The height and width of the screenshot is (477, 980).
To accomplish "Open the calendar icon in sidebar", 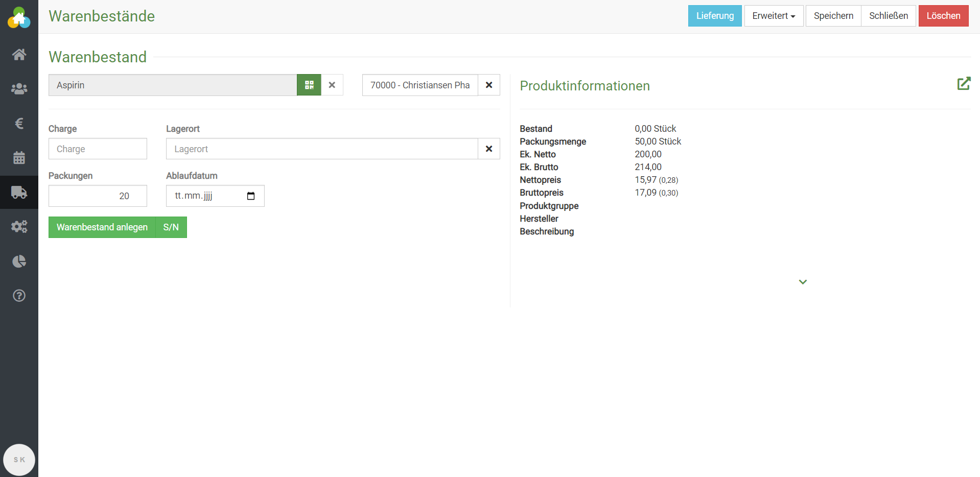I will tap(19, 158).
